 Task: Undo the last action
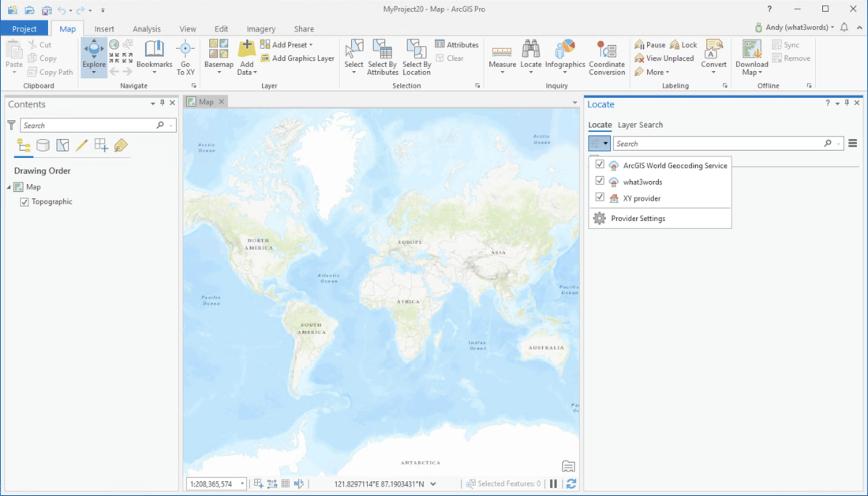[62, 10]
